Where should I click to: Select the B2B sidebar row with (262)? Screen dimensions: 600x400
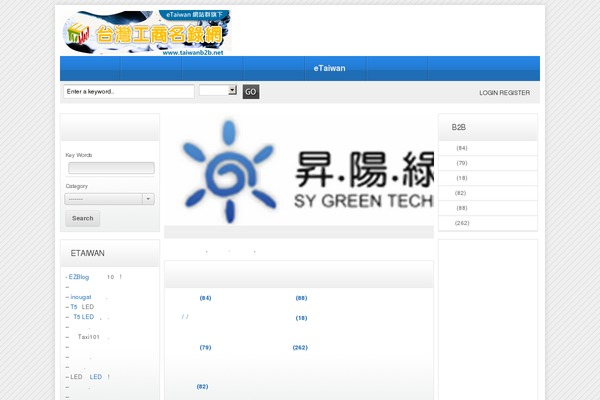(x=488, y=223)
